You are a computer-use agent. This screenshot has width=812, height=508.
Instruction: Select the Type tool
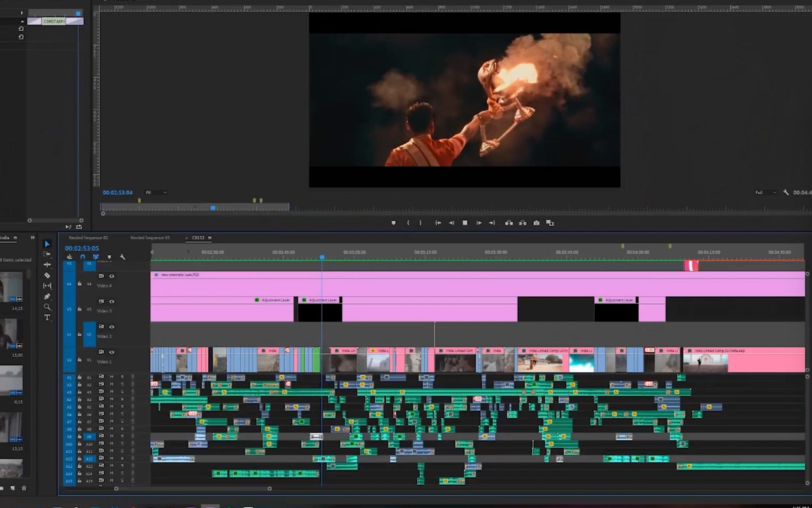[47, 317]
